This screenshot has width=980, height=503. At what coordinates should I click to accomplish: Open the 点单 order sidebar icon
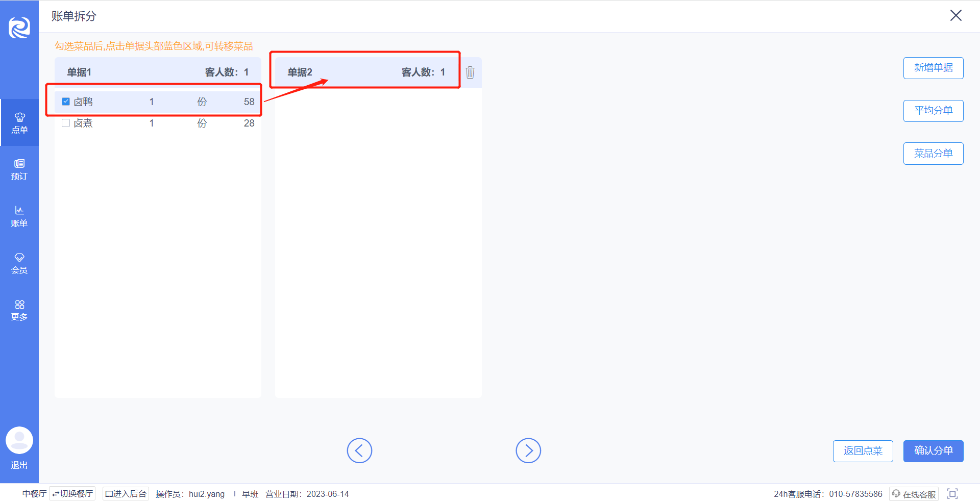pos(19,123)
